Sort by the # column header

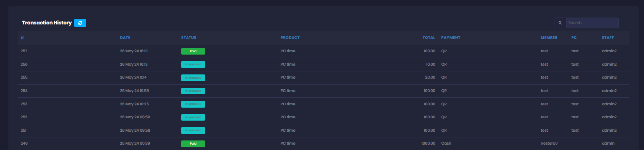tap(22, 38)
